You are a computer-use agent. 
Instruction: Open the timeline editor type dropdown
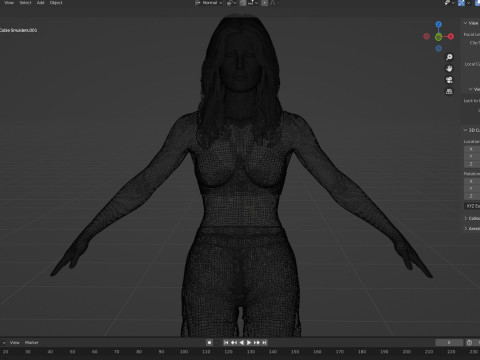coord(4,343)
